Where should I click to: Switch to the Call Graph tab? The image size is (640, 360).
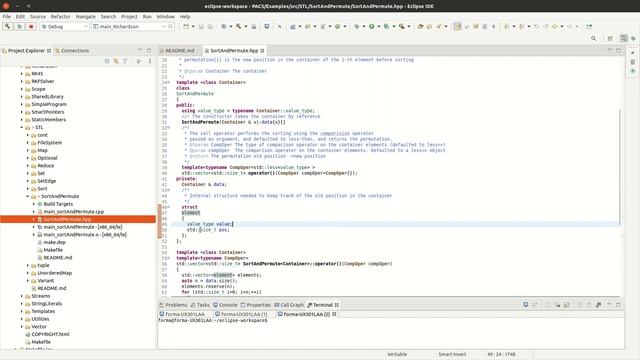pos(289,305)
